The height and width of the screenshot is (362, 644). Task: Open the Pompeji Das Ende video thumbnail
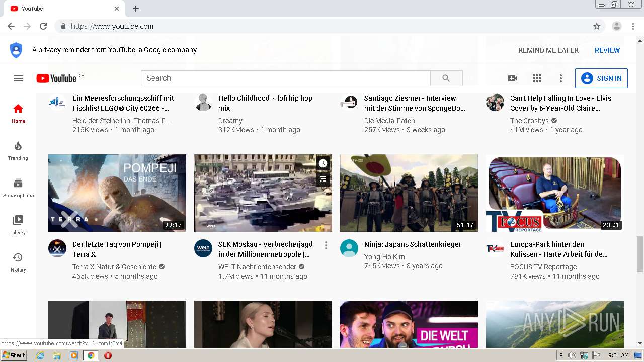(x=117, y=193)
